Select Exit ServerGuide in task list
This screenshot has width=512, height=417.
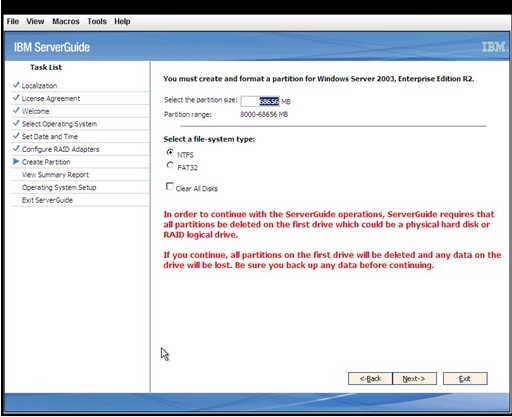click(x=47, y=200)
